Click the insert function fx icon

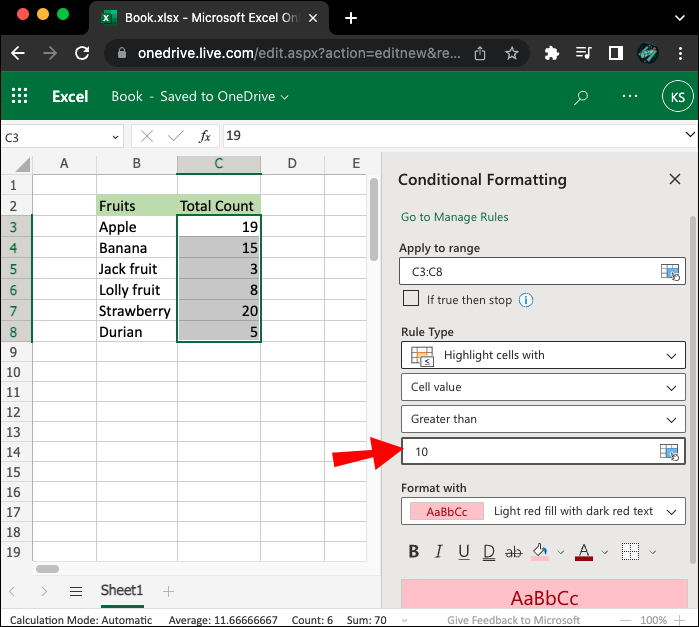(205, 136)
